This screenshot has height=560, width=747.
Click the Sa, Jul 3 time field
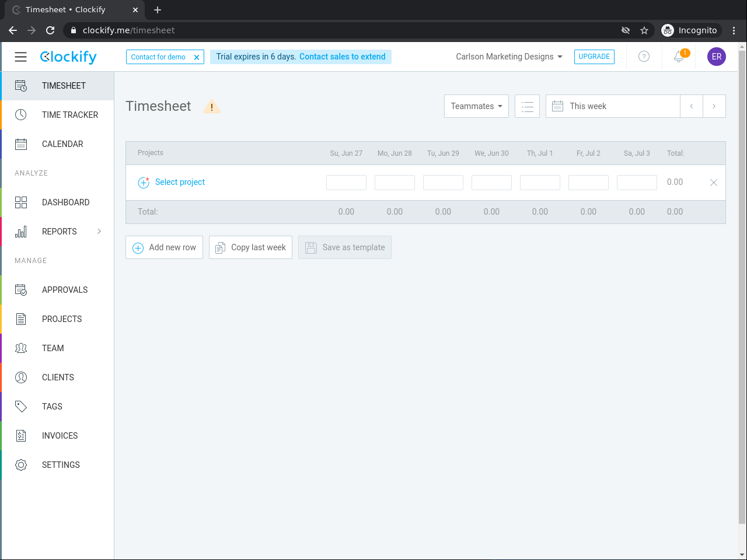point(637,183)
